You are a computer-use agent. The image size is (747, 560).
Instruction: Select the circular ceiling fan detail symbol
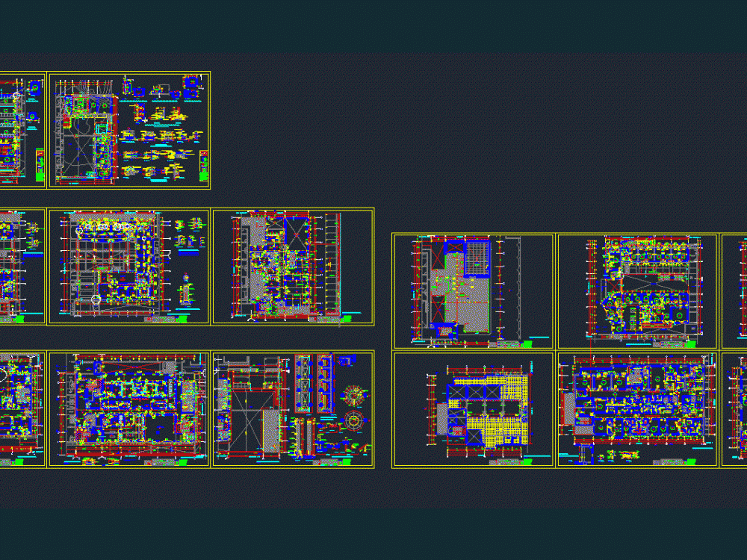point(354,396)
